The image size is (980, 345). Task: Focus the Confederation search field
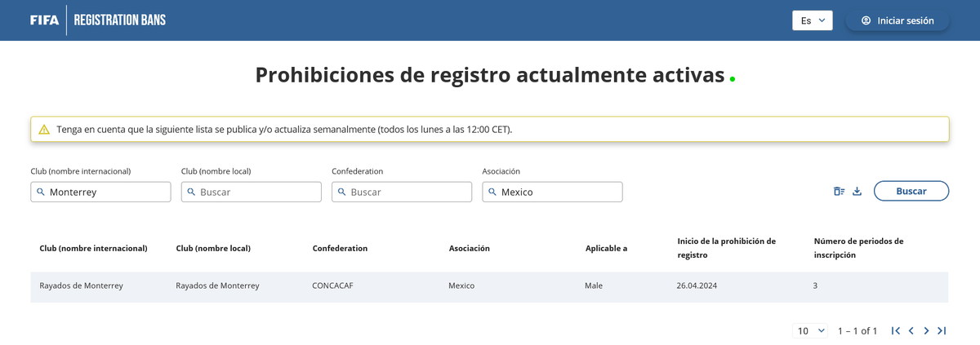tap(402, 192)
